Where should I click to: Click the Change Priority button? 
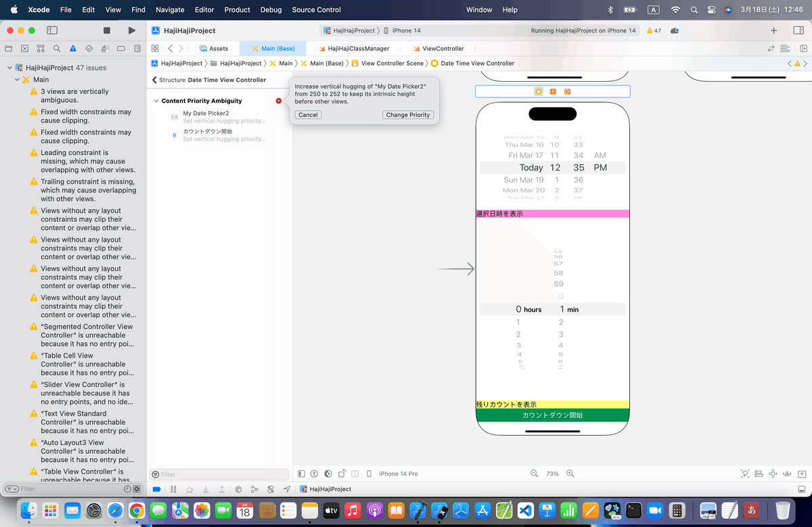tap(407, 115)
